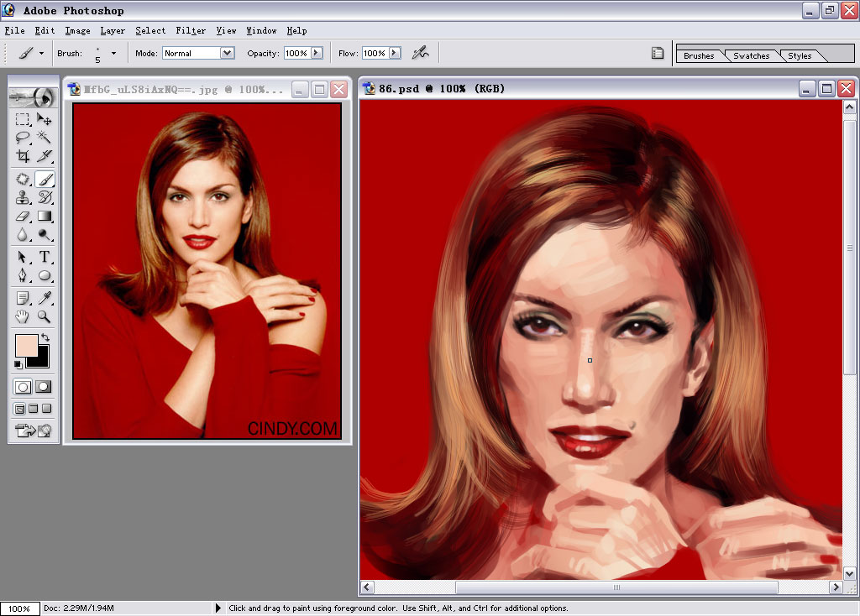Screen dimensions: 860x616
Task: Select the Zoom tool
Action: 45,316
